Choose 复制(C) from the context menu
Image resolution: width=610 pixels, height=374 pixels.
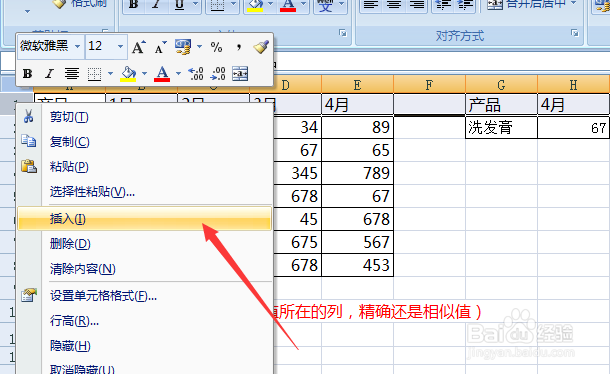click(x=145, y=142)
